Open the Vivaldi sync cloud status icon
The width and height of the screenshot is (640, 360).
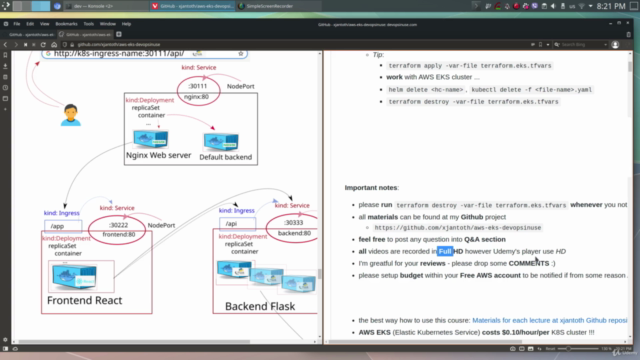tap(15, 349)
